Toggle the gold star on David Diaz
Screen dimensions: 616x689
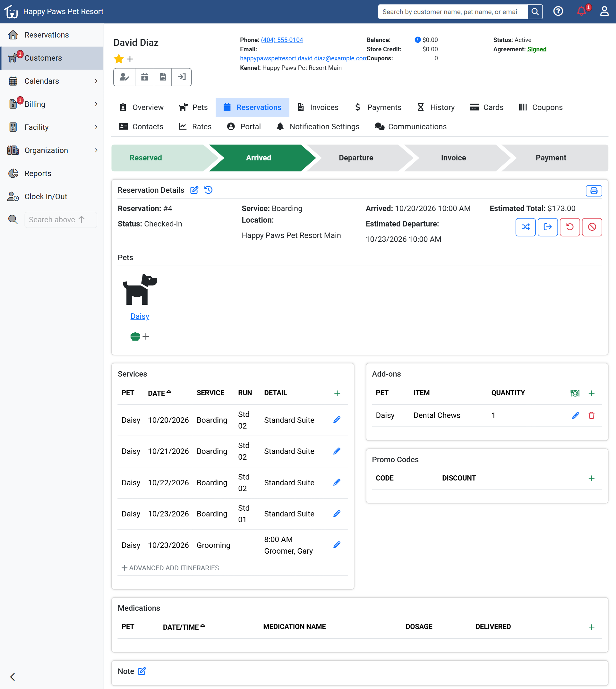pos(119,59)
